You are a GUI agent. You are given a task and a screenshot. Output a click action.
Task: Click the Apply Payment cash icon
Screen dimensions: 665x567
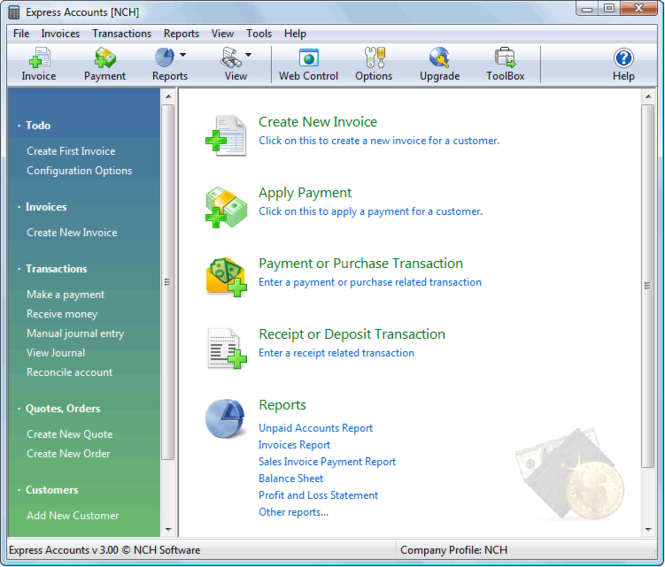click(x=226, y=207)
